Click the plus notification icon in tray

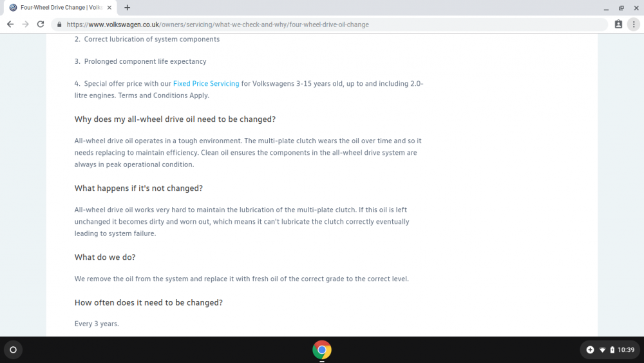tap(590, 350)
